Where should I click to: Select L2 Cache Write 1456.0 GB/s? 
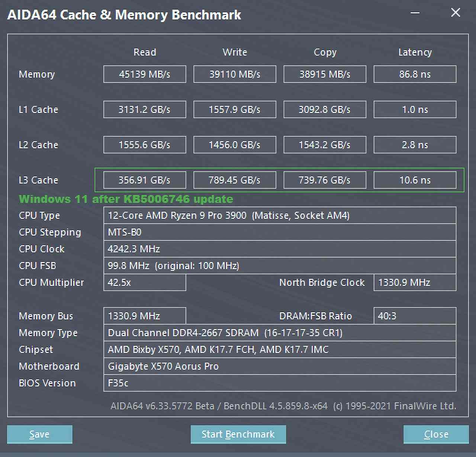point(235,145)
